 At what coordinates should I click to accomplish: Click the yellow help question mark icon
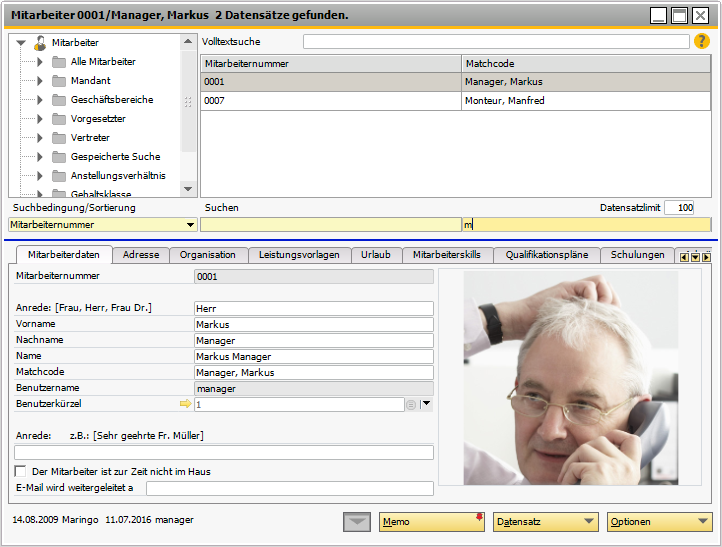(x=701, y=42)
